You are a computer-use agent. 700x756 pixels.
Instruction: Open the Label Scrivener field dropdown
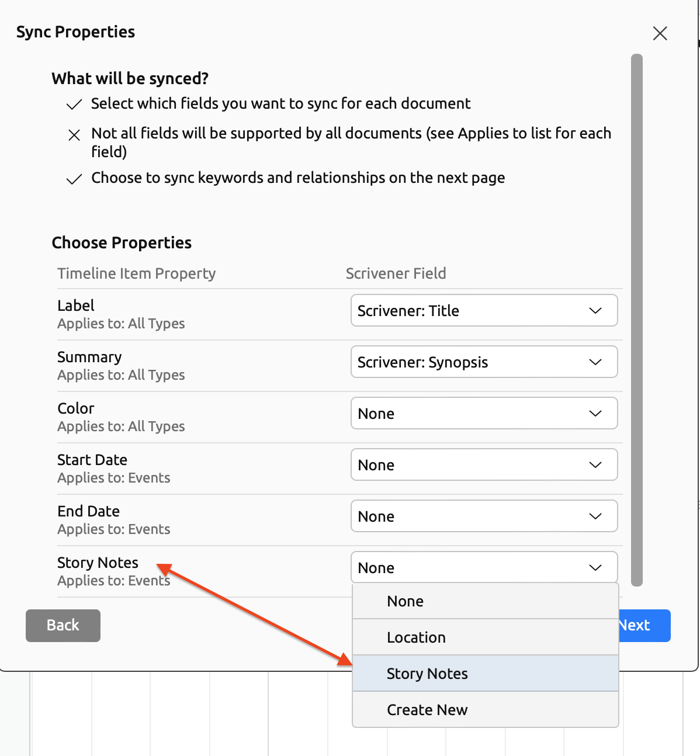point(484,310)
